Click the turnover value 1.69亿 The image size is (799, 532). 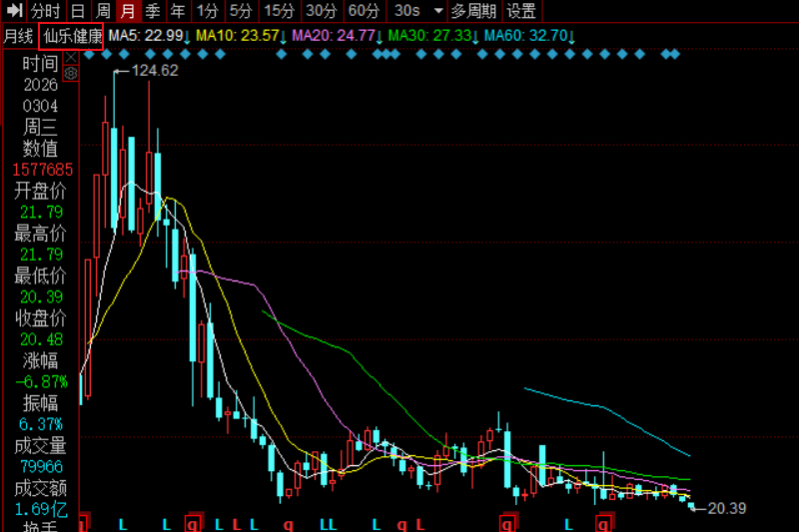pyautogui.click(x=41, y=509)
